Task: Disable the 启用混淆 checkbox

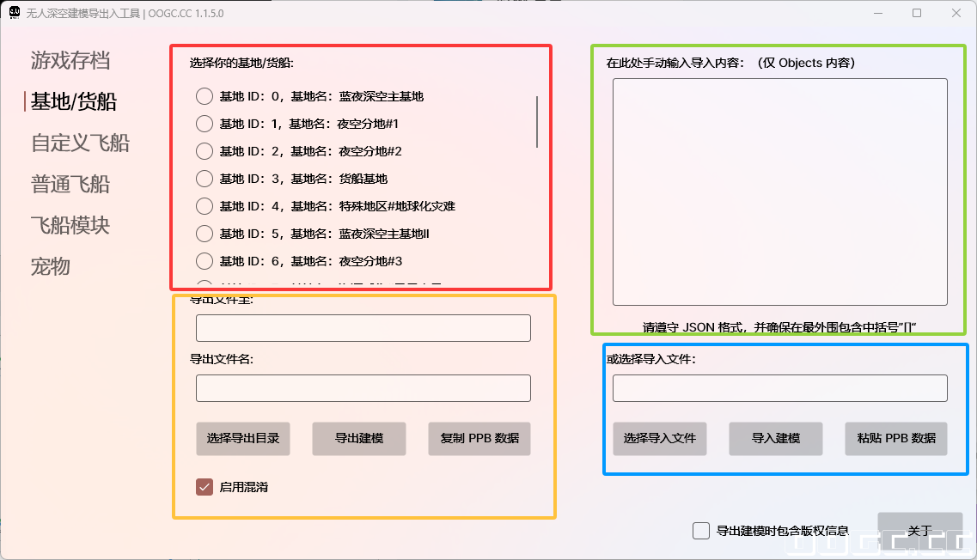Action: coord(204,485)
